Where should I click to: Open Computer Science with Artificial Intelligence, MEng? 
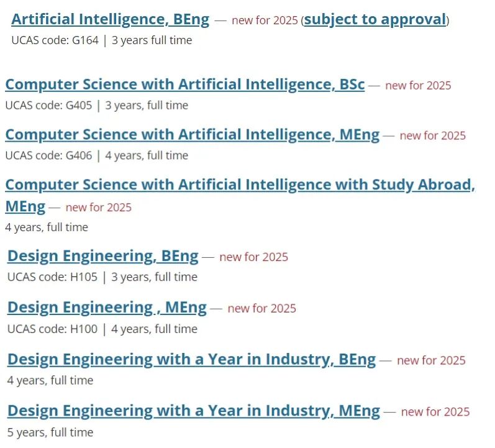coord(193,135)
